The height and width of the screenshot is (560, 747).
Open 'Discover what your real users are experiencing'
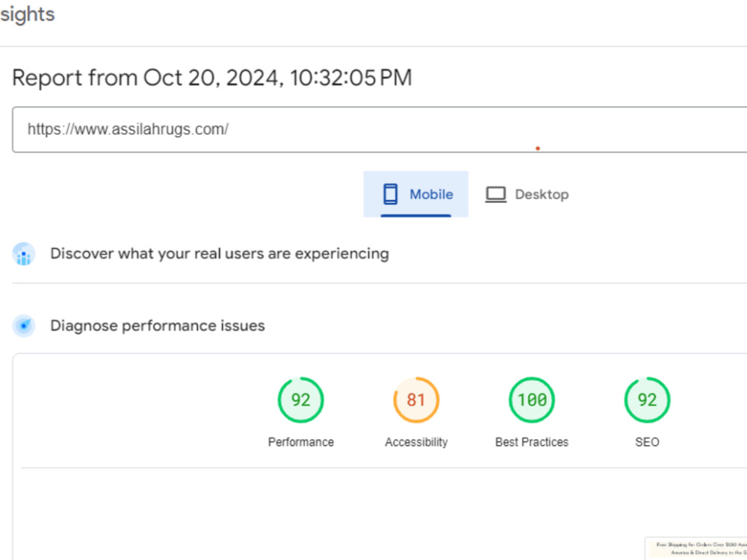point(220,254)
